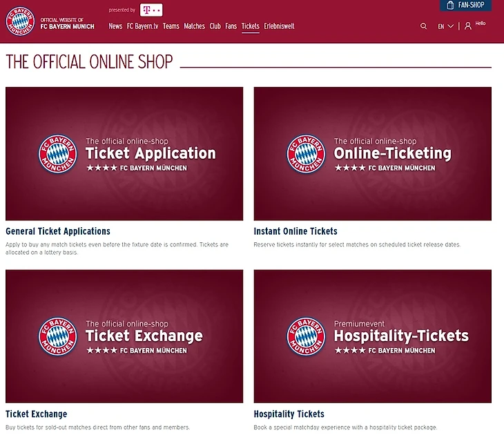This screenshot has height=446, width=504.
Task: Open the News menu item
Action: tap(115, 26)
